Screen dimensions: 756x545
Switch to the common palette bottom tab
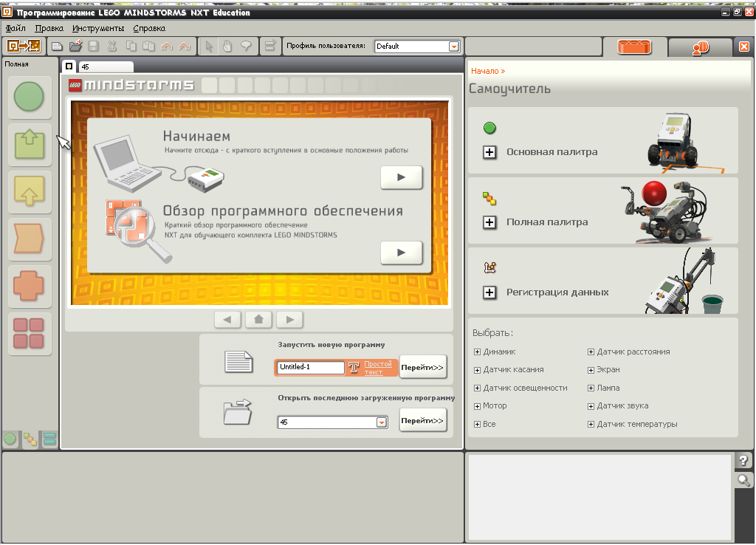pyautogui.click(x=10, y=439)
